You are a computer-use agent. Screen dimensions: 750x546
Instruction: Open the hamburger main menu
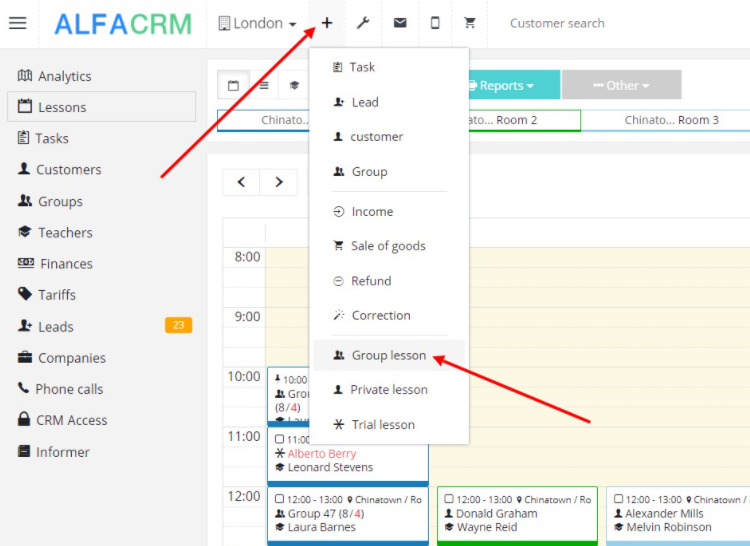18,23
